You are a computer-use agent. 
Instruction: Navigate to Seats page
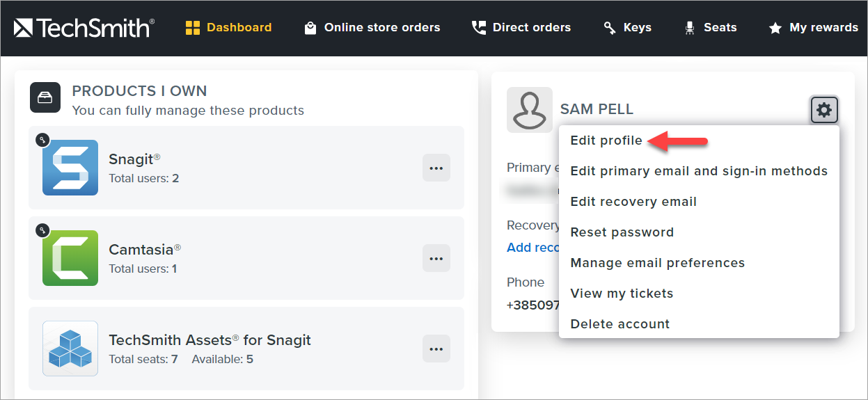click(x=710, y=28)
